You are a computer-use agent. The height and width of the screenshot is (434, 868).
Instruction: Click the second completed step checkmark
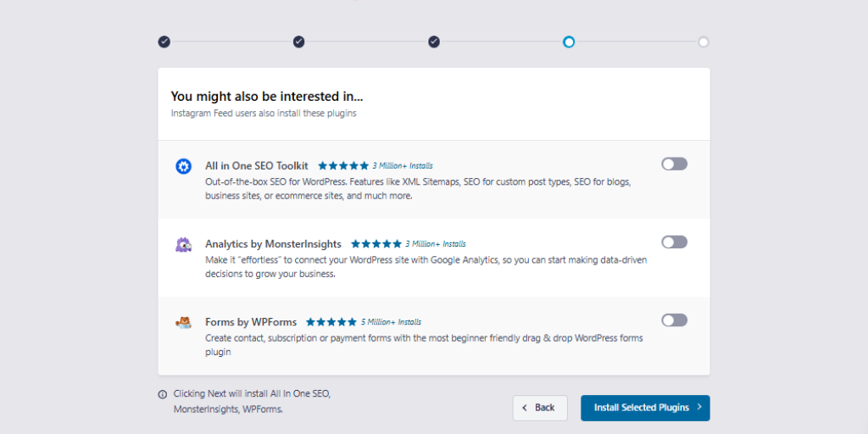(299, 42)
